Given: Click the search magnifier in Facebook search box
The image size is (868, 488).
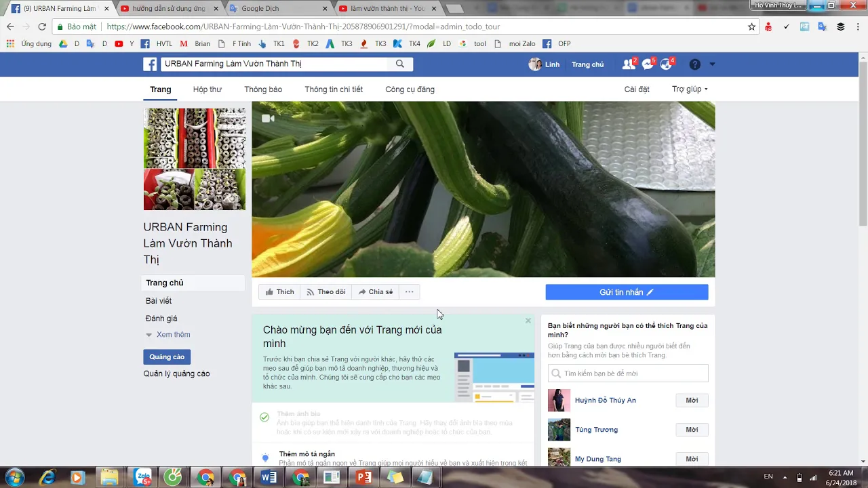Looking at the screenshot, I should click(400, 64).
